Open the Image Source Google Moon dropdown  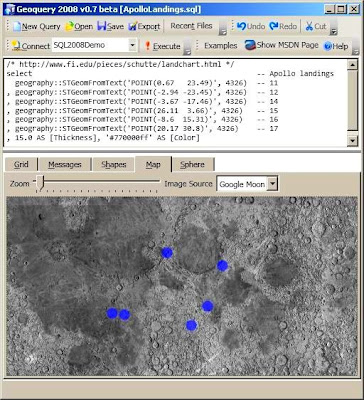pos(273,184)
